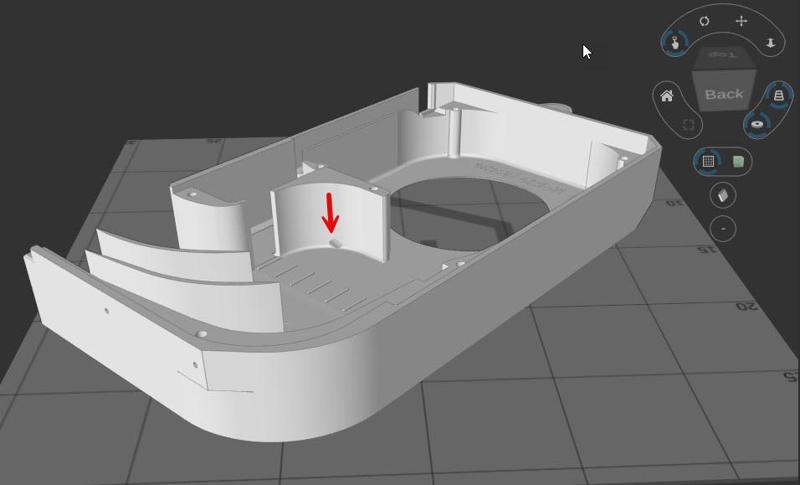Collapse the navigation widget with minus button
This screenshot has width=800, height=485.
click(x=723, y=228)
